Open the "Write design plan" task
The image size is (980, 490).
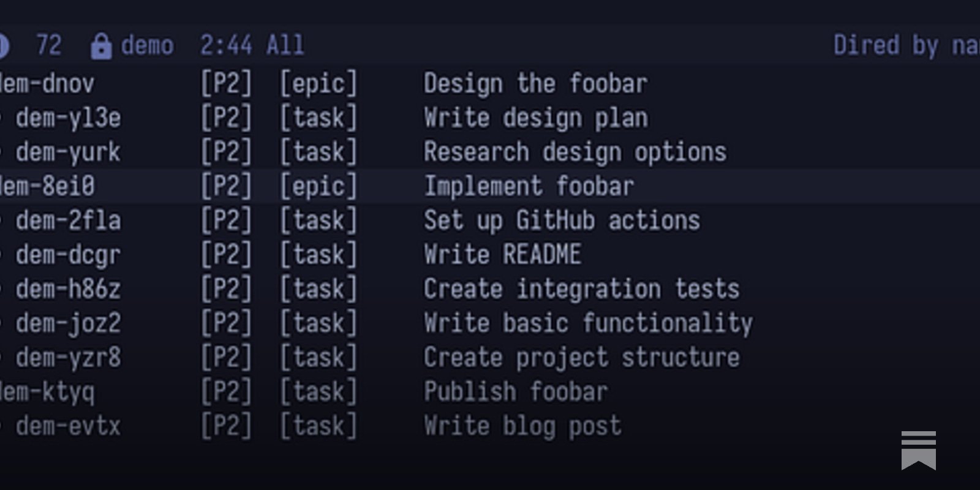click(535, 118)
